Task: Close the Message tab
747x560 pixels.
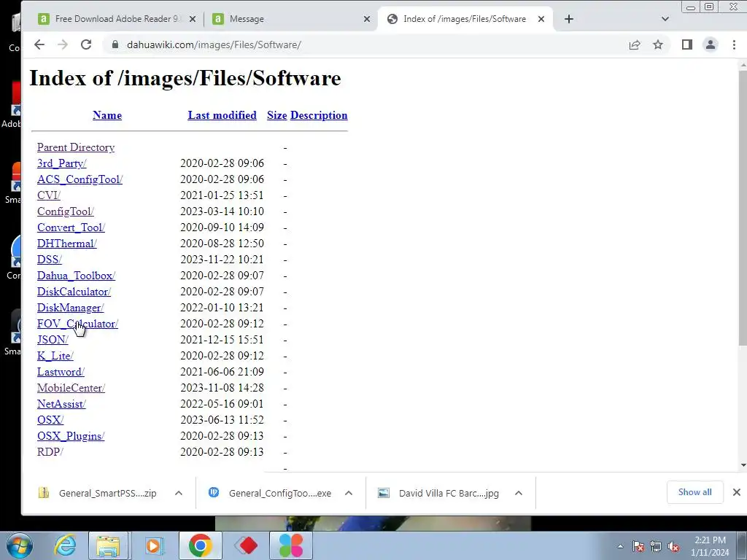Action: click(367, 19)
